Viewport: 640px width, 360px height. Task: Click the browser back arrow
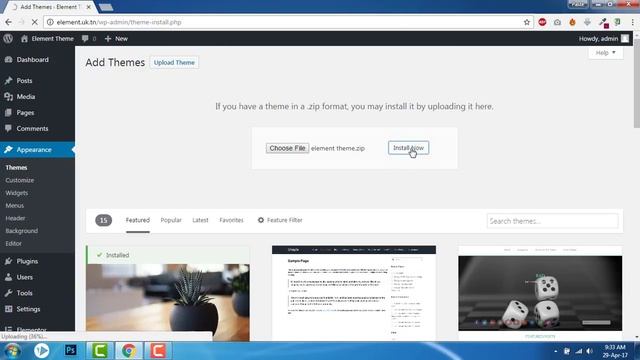pyautogui.click(x=9, y=22)
